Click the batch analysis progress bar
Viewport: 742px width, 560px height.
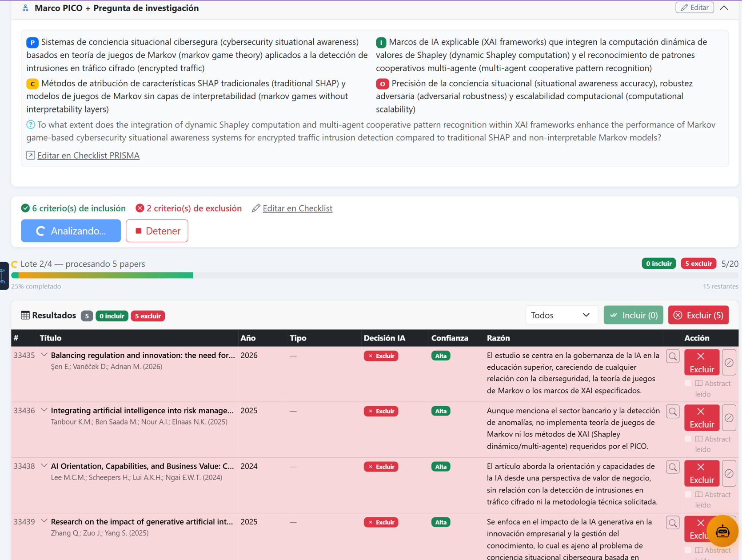375,276
